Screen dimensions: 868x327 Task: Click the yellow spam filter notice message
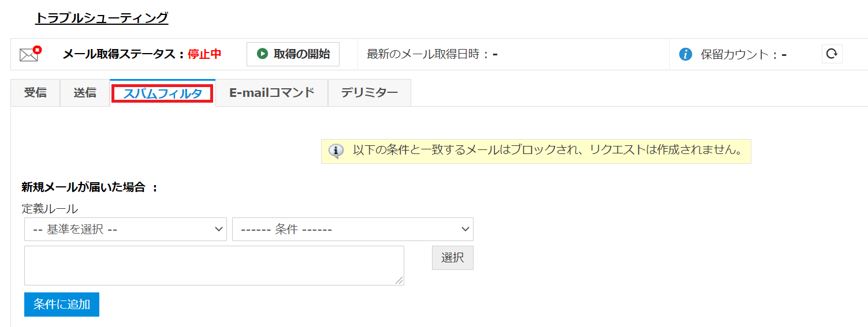coord(547,151)
